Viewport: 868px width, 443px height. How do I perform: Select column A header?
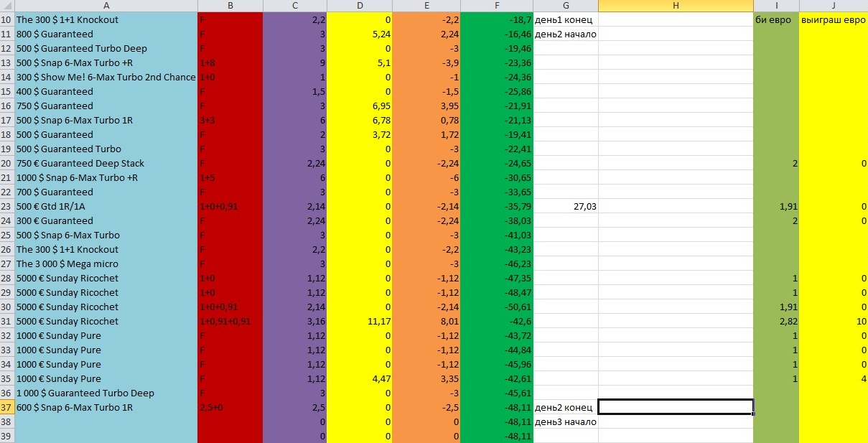click(106, 6)
